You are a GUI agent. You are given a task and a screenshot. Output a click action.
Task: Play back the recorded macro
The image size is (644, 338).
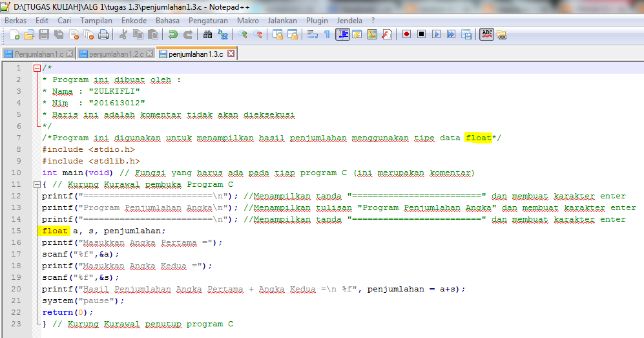pos(436,34)
